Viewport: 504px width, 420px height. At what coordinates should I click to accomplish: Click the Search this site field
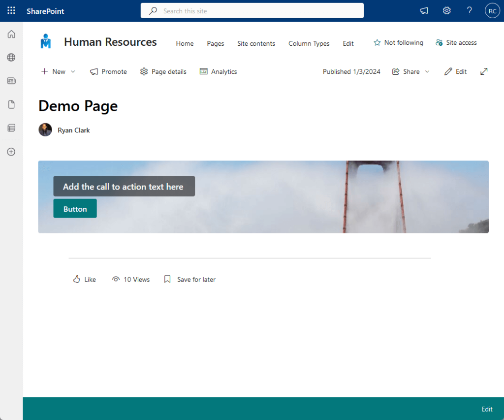[252, 11]
